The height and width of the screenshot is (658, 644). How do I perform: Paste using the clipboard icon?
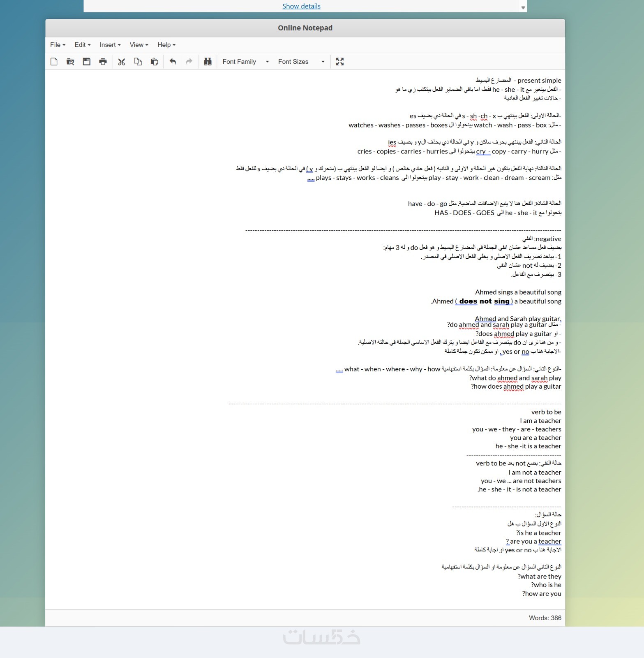click(x=154, y=62)
